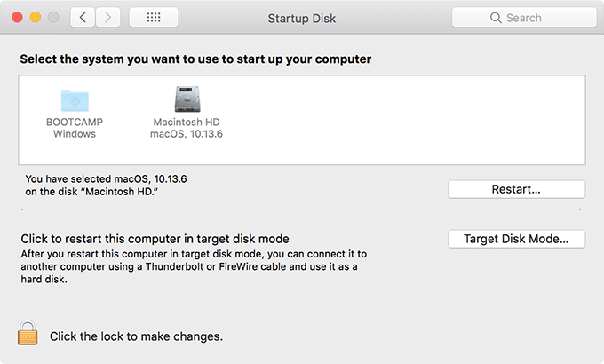604x364 pixels.
Task: Click the target disk mode heading text
Action: point(155,239)
